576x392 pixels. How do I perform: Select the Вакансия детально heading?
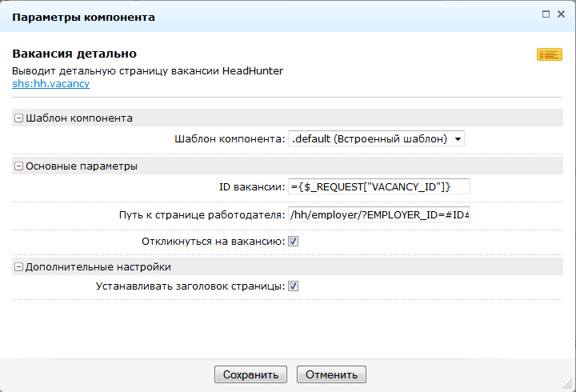(74, 54)
